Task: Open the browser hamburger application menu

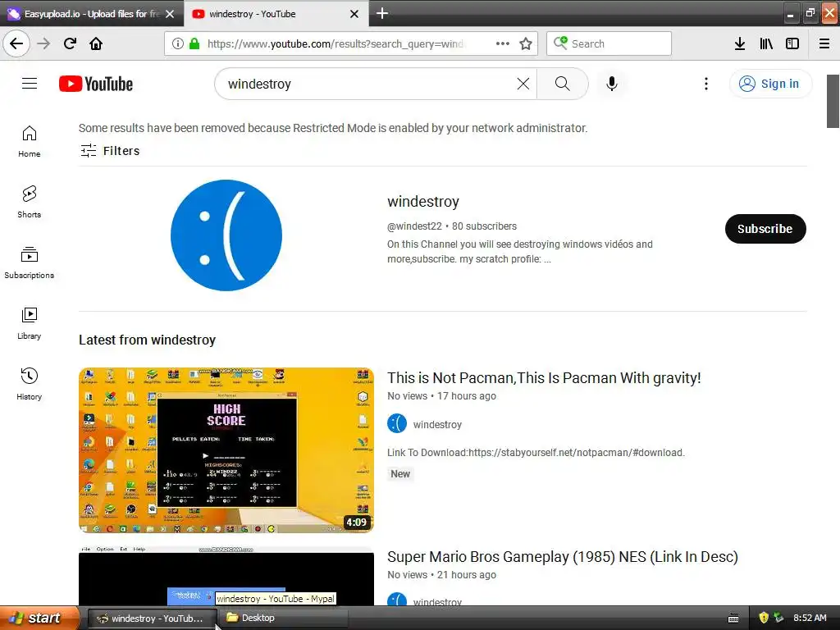Action: tap(824, 43)
